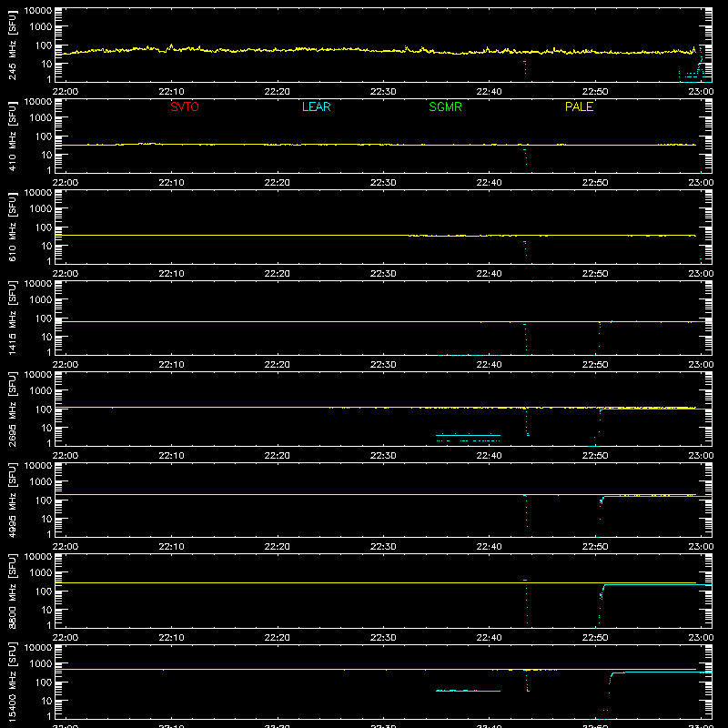Click 10000 tick label on 2695 MHz panel

click(x=38, y=375)
